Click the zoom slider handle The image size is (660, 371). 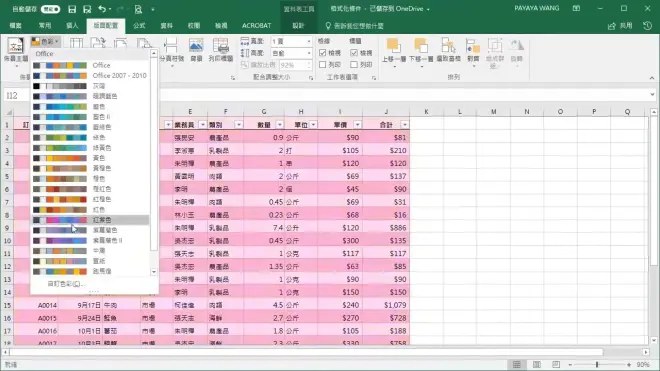coord(597,365)
